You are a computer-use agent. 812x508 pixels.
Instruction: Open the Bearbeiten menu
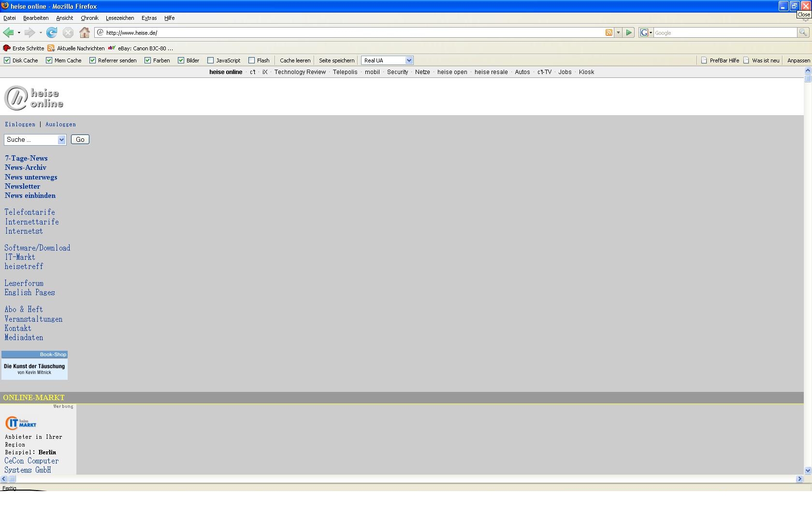36,18
